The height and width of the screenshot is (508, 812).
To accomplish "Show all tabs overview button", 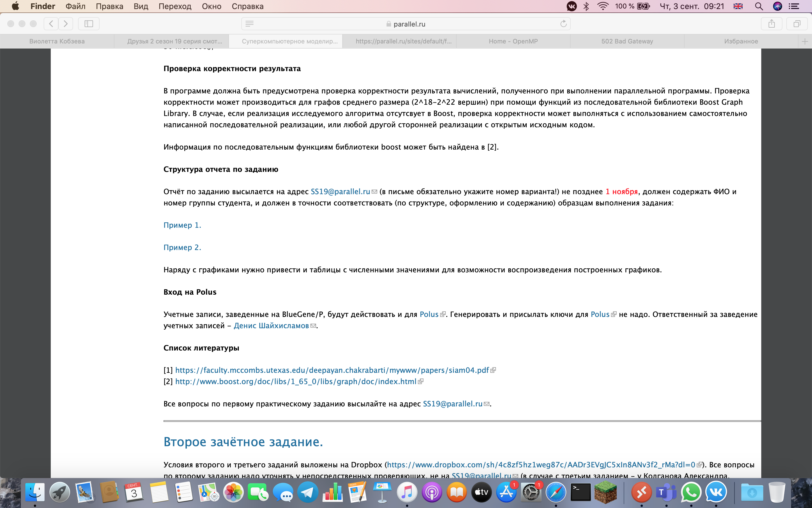I will (797, 23).
